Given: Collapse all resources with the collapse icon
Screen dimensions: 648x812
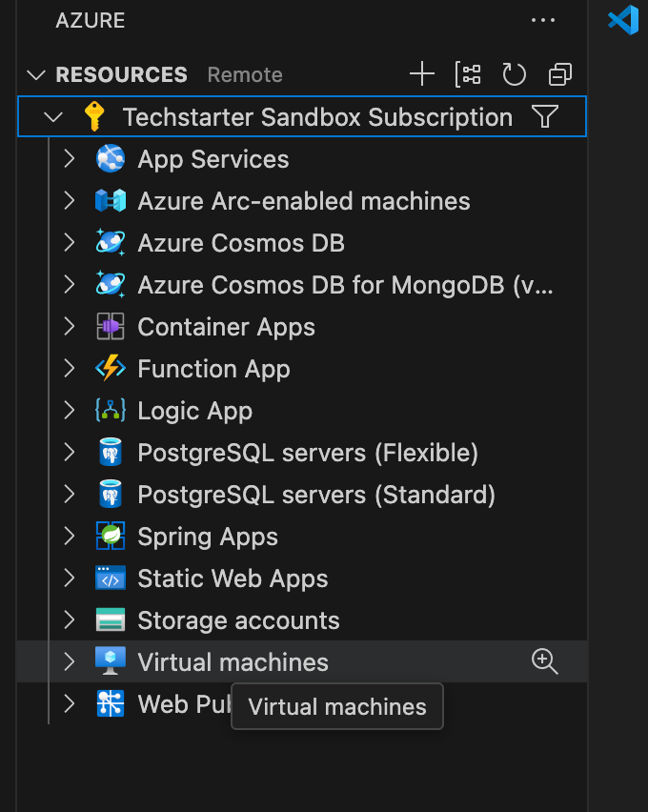Looking at the screenshot, I should (x=560, y=74).
